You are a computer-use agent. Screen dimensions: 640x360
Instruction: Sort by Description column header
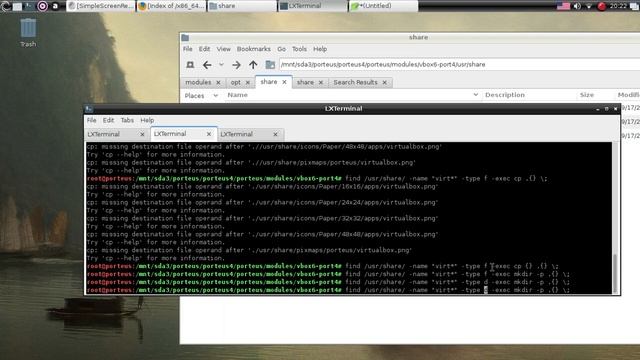pyautogui.click(x=505, y=95)
